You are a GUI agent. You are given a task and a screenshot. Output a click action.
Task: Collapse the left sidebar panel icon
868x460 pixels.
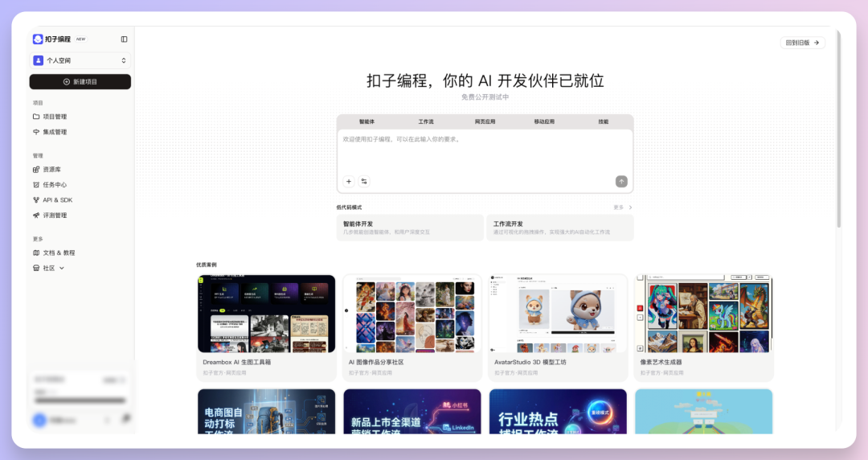point(124,39)
